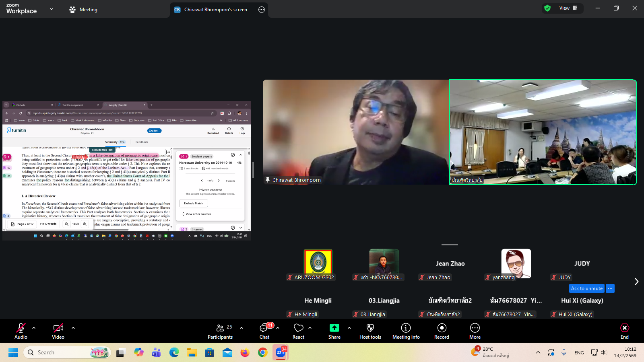Select Chirawat Bhromporn's screen tab
The width and height of the screenshot is (644, 362).
(x=215, y=10)
